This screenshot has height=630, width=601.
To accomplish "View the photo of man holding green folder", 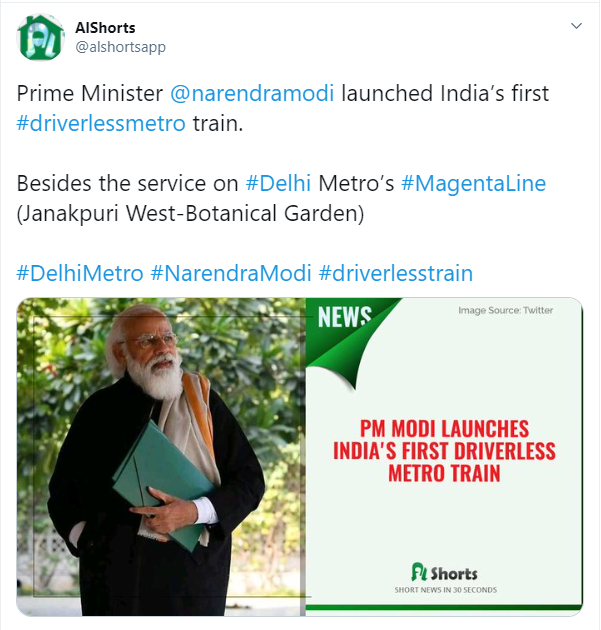I will (161, 457).
